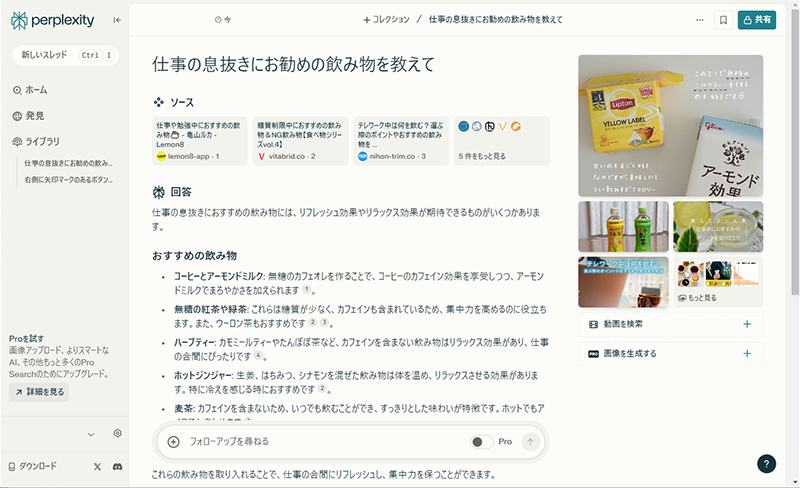Click 詳細を見る upgrade button

[39, 392]
